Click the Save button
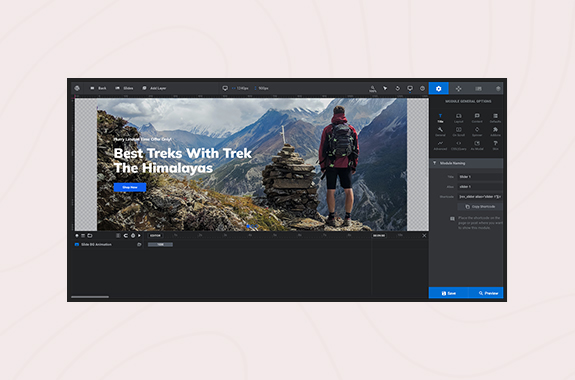 click(448, 293)
